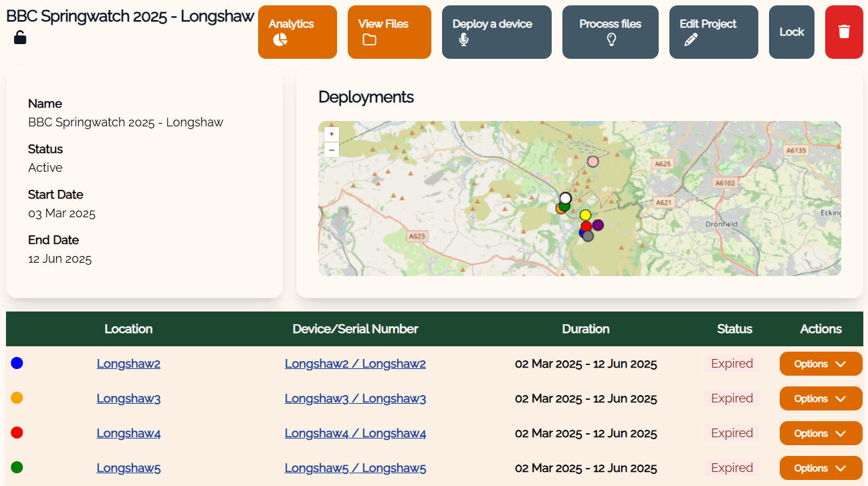This screenshot has width=868, height=486.
Task: Click the green dot in the Longshaw5 row
Action: click(x=17, y=467)
